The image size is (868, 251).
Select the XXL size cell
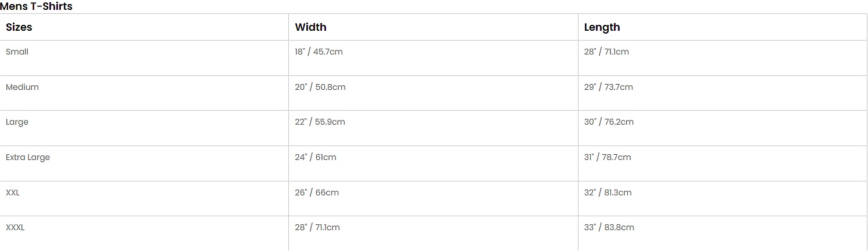point(13,192)
